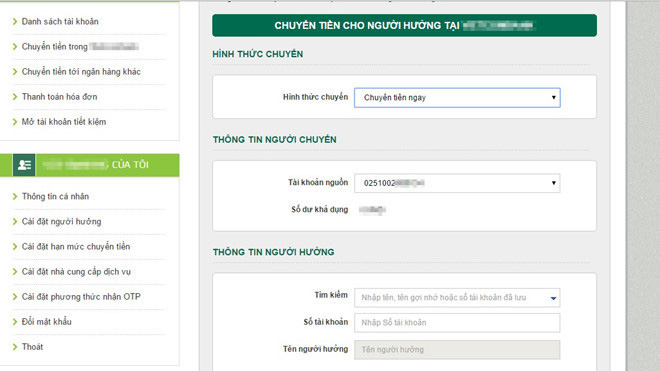
Task: Open Cài đặt phương thức nhận OTP
Action: 81,297
